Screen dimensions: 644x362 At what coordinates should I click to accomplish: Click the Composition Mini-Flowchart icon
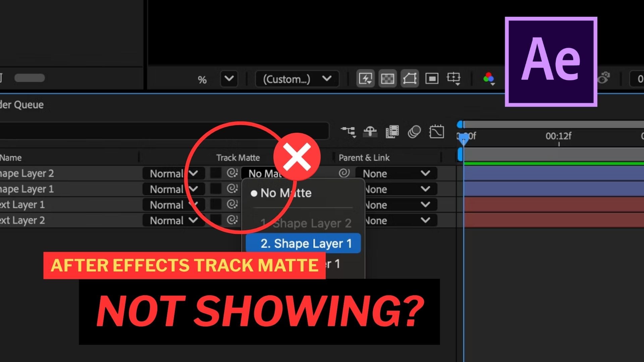[x=348, y=131]
